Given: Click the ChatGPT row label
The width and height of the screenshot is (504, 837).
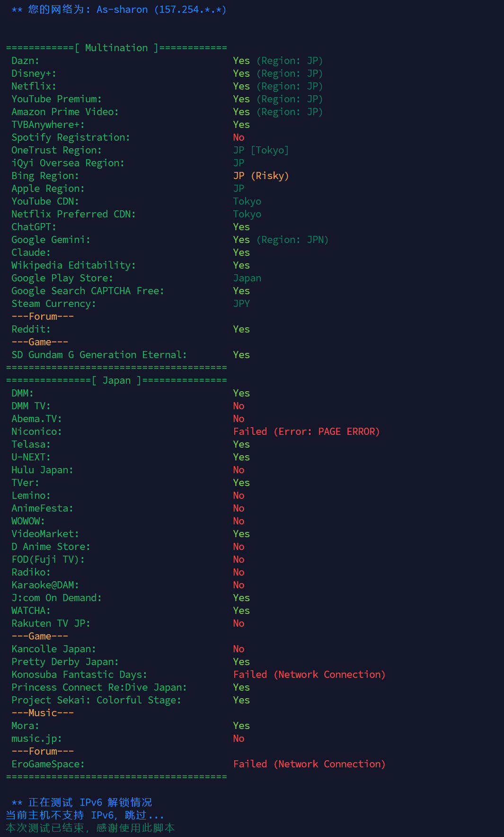Looking at the screenshot, I should click(34, 227).
